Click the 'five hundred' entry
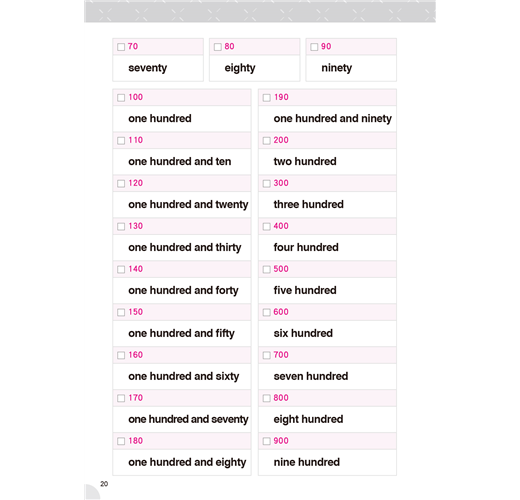Image resolution: width=520 pixels, height=500 pixels. click(305, 290)
